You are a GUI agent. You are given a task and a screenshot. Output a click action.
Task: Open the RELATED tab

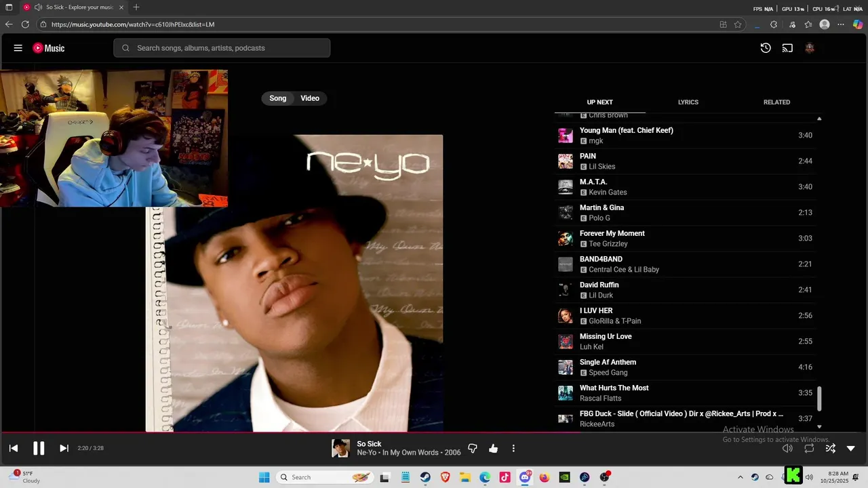776,102
